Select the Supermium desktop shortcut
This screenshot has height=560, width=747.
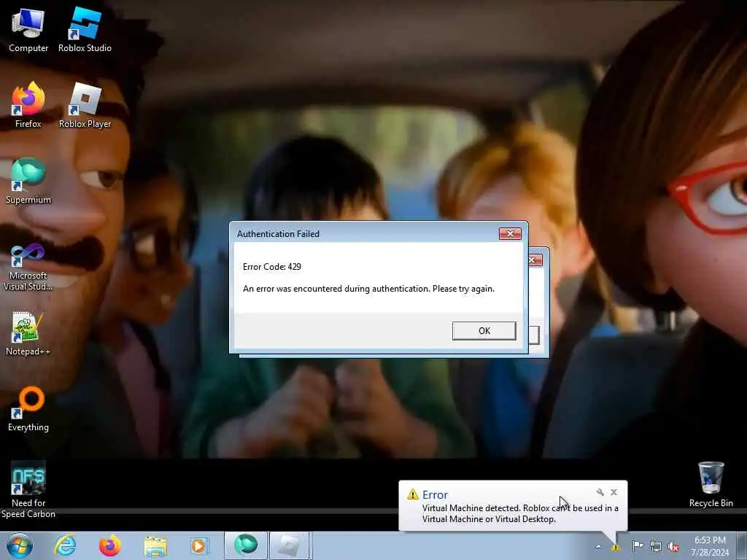point(28,182)
